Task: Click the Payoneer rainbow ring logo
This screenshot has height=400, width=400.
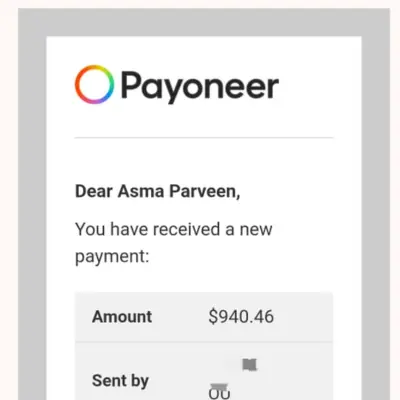Action: point(94,84)
